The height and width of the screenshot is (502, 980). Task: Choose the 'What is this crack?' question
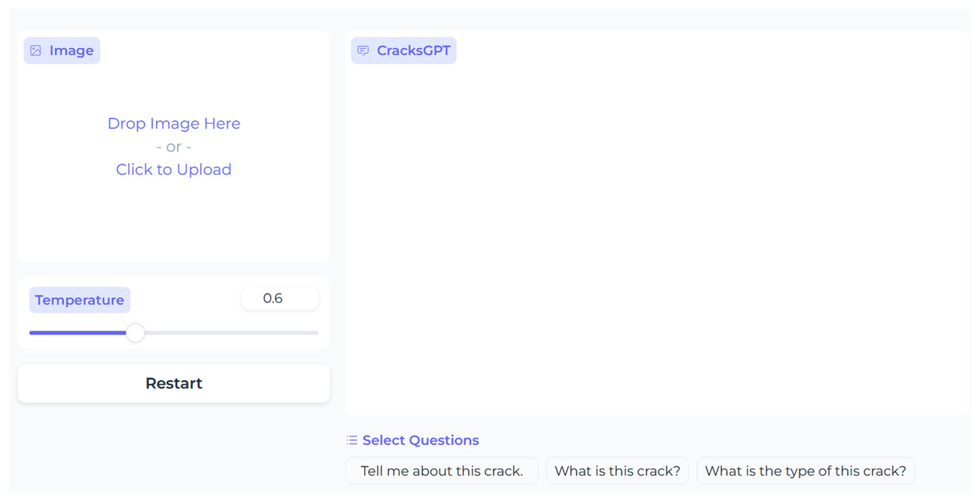pyautogui.click(x=617, y=471)
